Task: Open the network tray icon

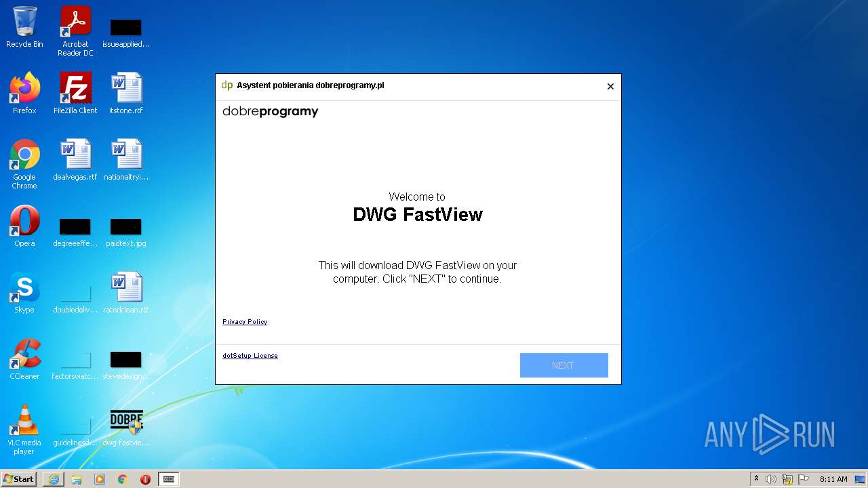Action: 787,479
